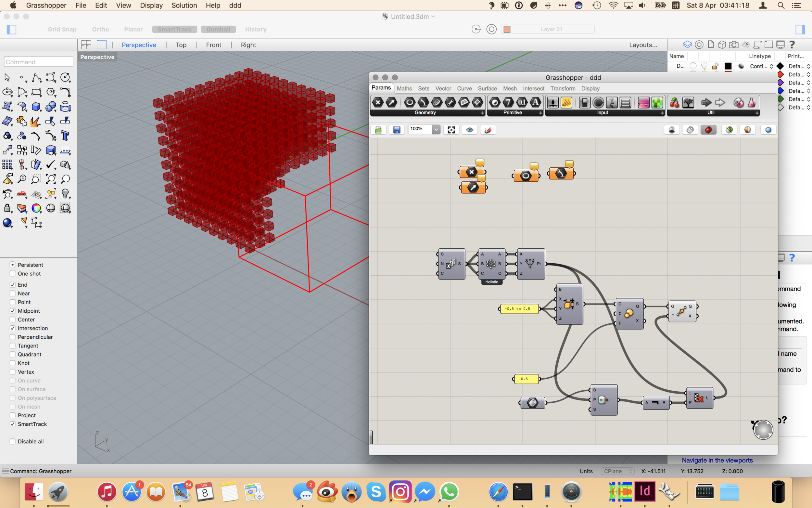Enable the Quadrant osnap checkbox

pyautogui.click(x=13, y=355)
